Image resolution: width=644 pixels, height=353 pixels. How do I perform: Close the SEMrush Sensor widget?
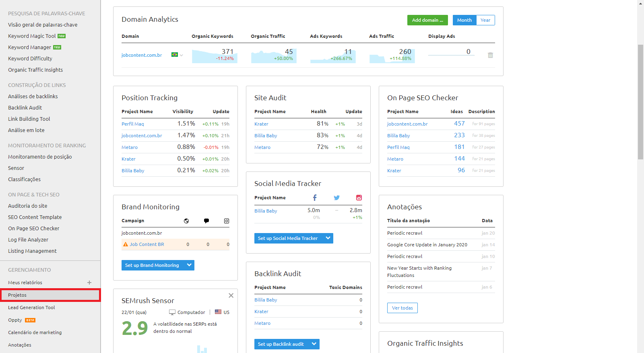tap(231, 295)
